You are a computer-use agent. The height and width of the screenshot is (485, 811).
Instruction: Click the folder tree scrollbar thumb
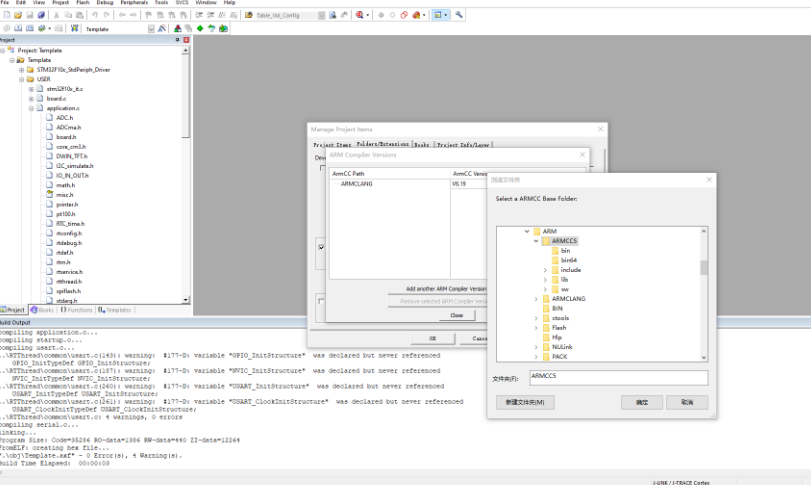click(x=703, y=267)
